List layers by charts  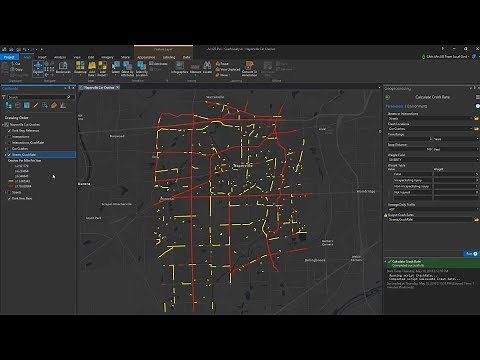point(63,105)
